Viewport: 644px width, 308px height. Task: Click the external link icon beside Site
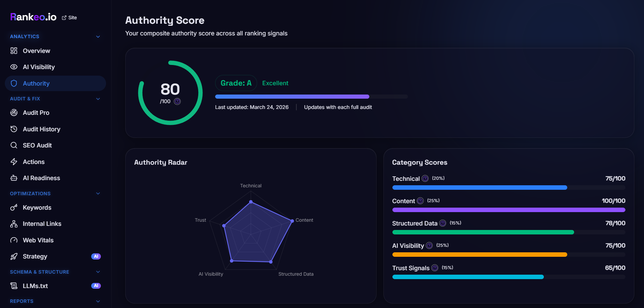pos(64,18)
